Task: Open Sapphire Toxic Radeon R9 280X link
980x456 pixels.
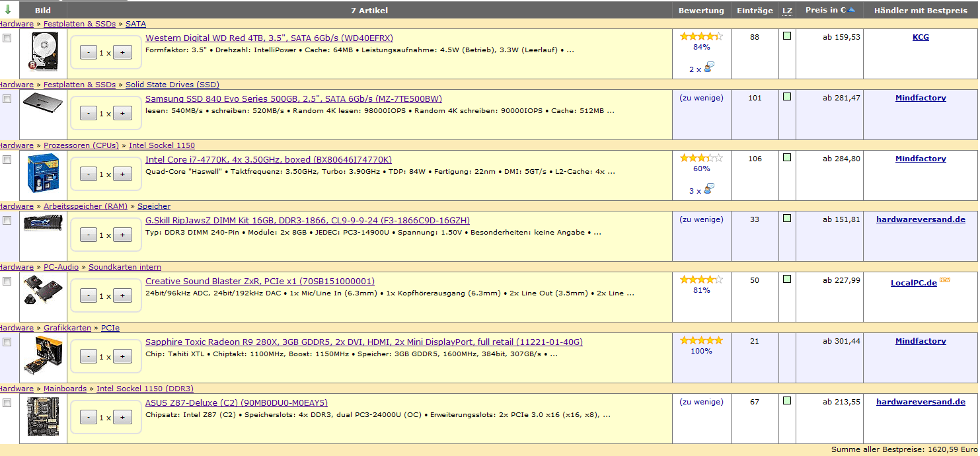Action: click(x=364, y=342)
